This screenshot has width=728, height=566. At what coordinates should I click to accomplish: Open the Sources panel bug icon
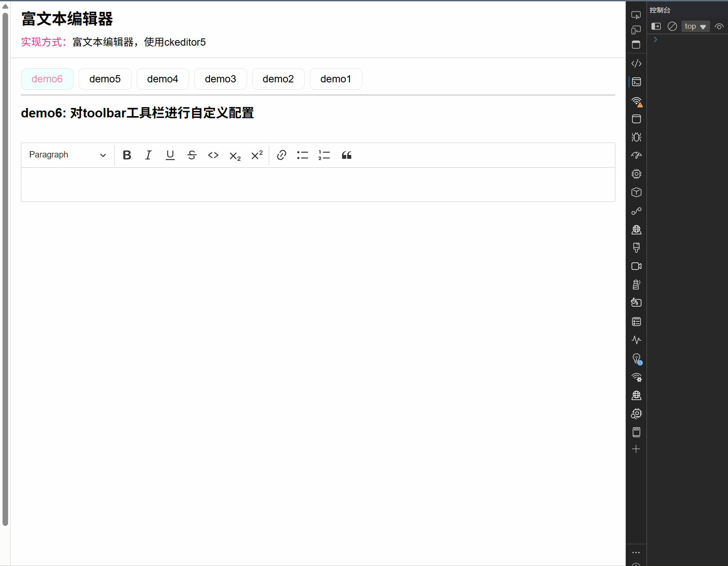click(636, 137)
